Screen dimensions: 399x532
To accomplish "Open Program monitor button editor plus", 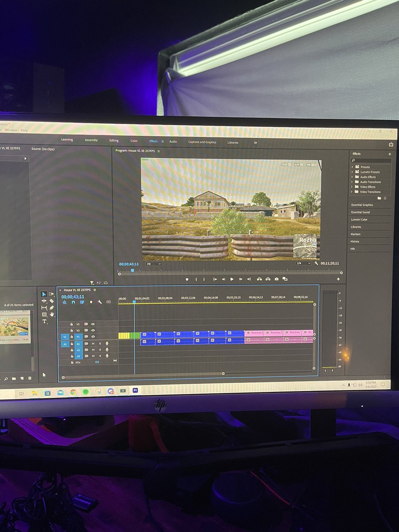I will coord(338,279).
